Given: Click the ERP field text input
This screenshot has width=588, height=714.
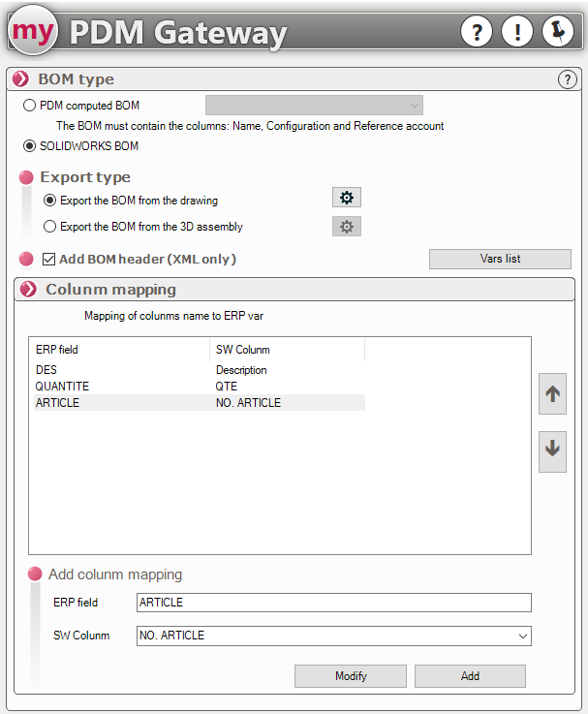Looking at the screenshot, I should [333, 603].
